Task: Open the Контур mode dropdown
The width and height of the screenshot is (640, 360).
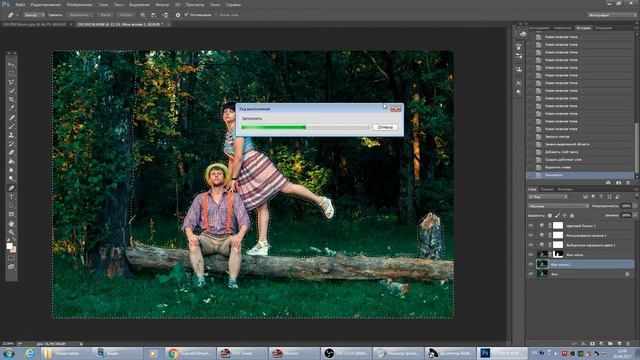Action: (34, 15)
